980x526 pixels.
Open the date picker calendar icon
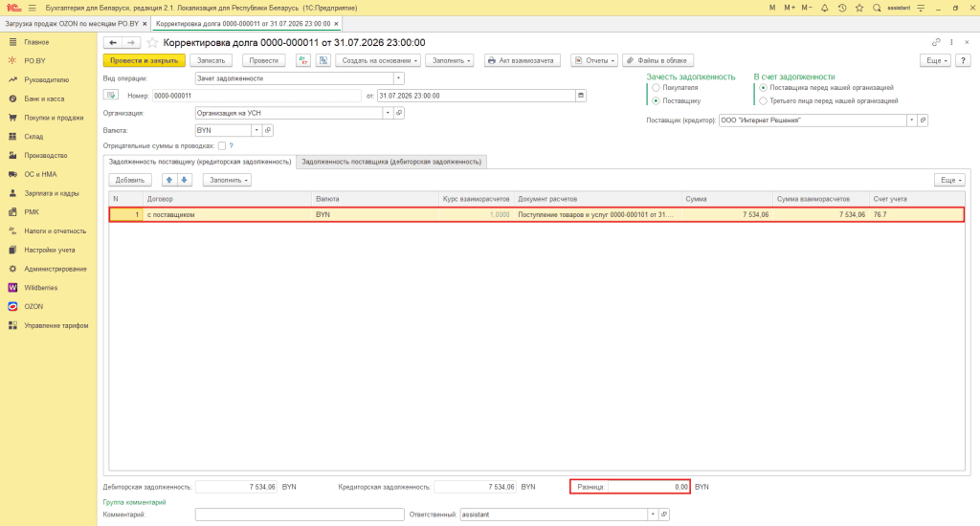click(581, 96)
